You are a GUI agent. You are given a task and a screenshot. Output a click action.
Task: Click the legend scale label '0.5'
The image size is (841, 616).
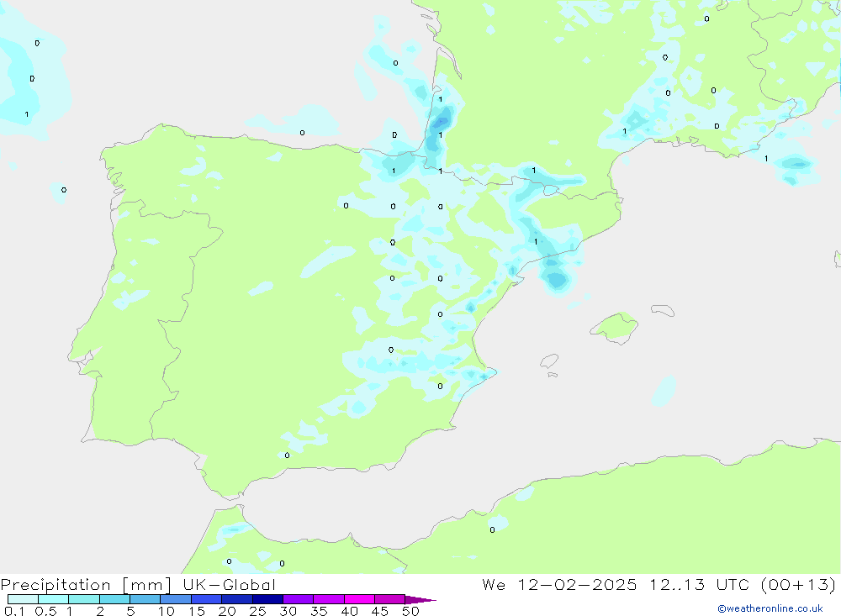click(x=46, y=611)
